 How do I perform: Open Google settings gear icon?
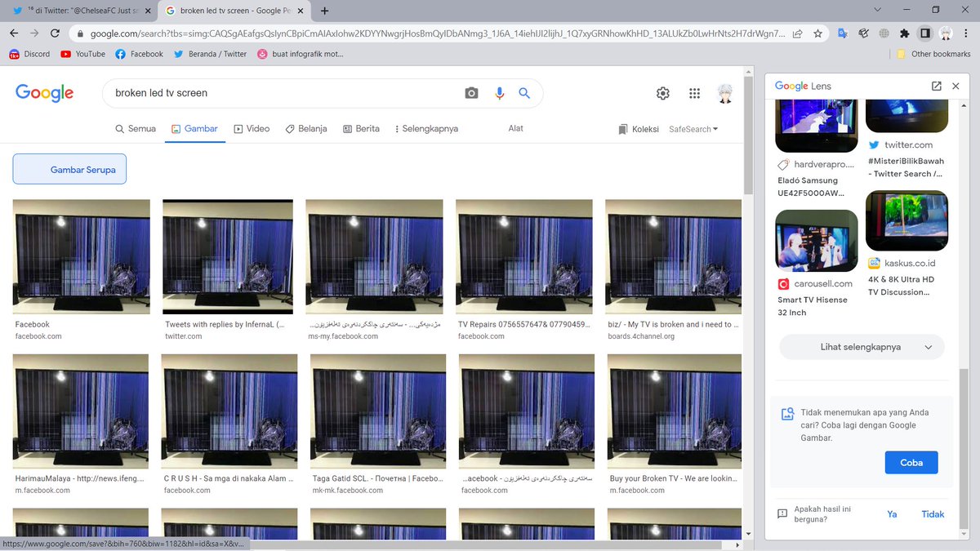(x=663, y=93)
